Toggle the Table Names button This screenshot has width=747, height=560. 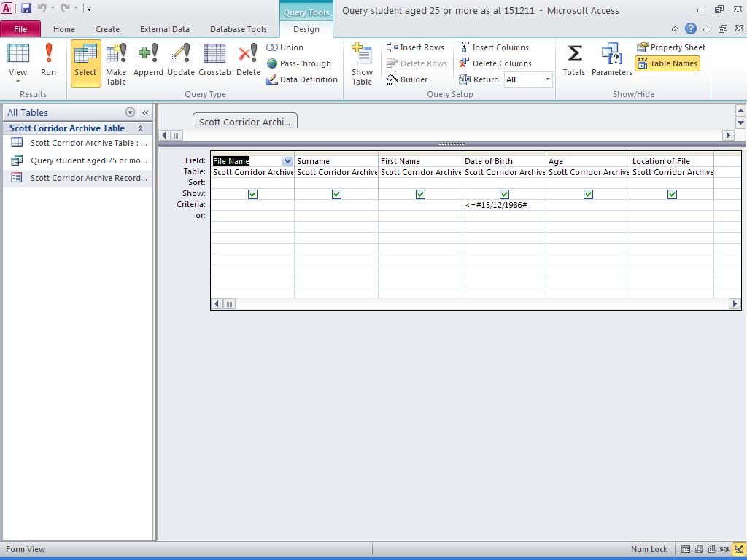pos(667,63)
